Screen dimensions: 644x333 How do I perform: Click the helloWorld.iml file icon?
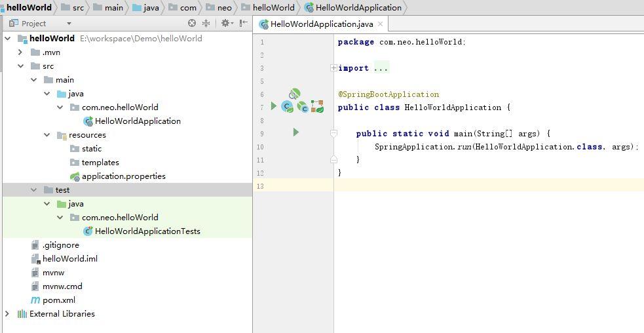[36, 258]
